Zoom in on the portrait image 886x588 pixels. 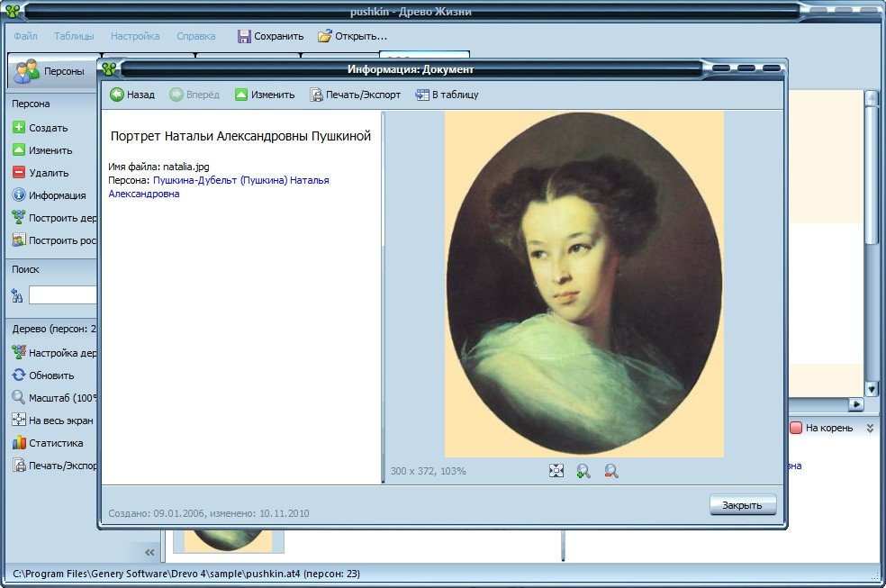(x=583, y=471)
